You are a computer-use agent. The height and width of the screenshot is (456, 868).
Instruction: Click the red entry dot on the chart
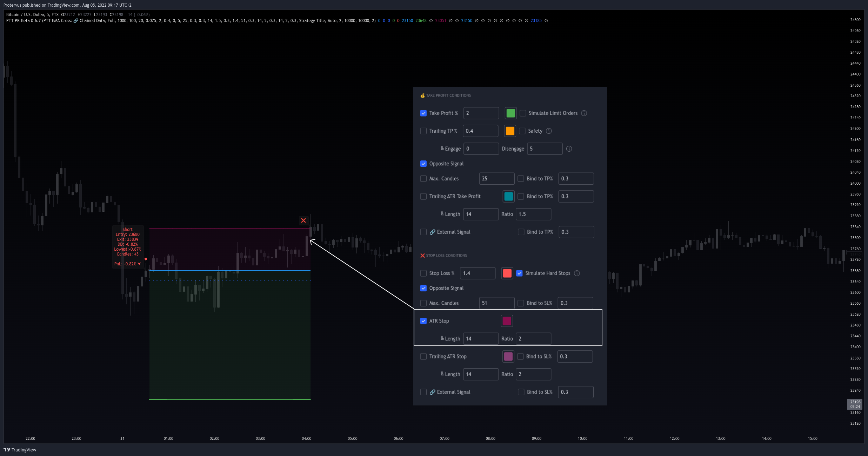(146, 259)
